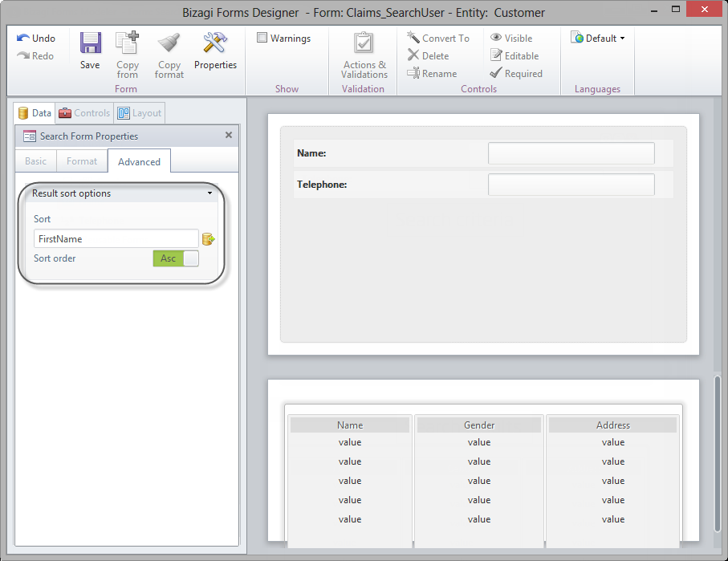This screenshot has height=561, width=728.
Task: Enable the Warnings checkbox
Action: pos(262,38)
